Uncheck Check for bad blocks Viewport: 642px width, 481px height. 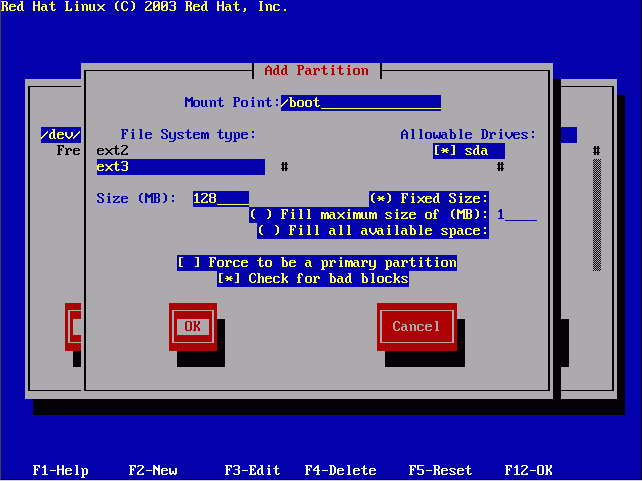[313, 279]
